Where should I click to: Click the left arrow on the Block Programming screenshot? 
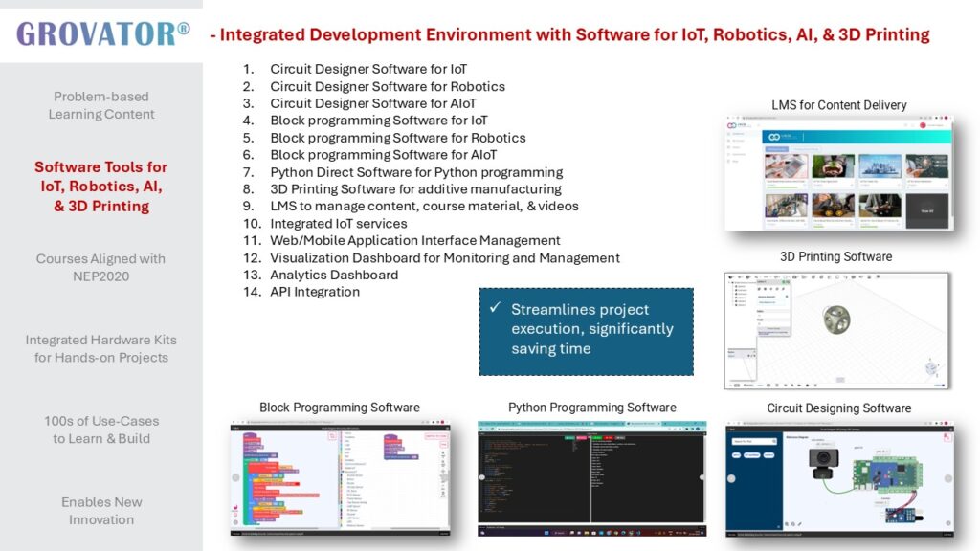pos(236,477)
